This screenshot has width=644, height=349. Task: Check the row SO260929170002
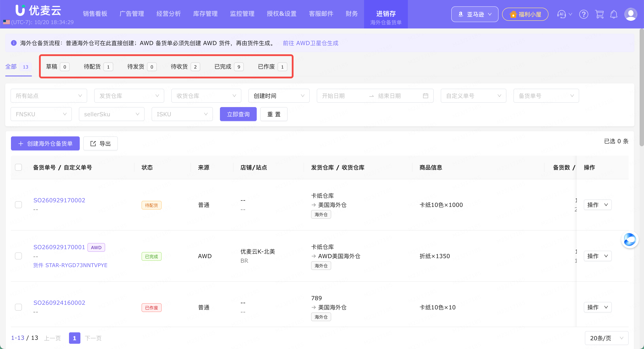tap(18, 204)
